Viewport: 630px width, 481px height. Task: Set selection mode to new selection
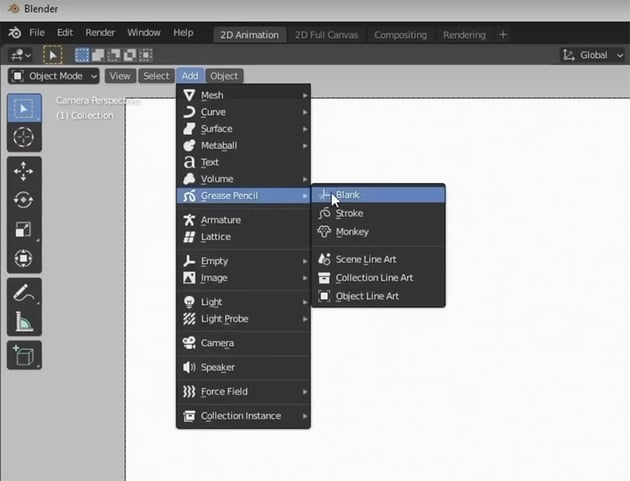coord(82,55)
